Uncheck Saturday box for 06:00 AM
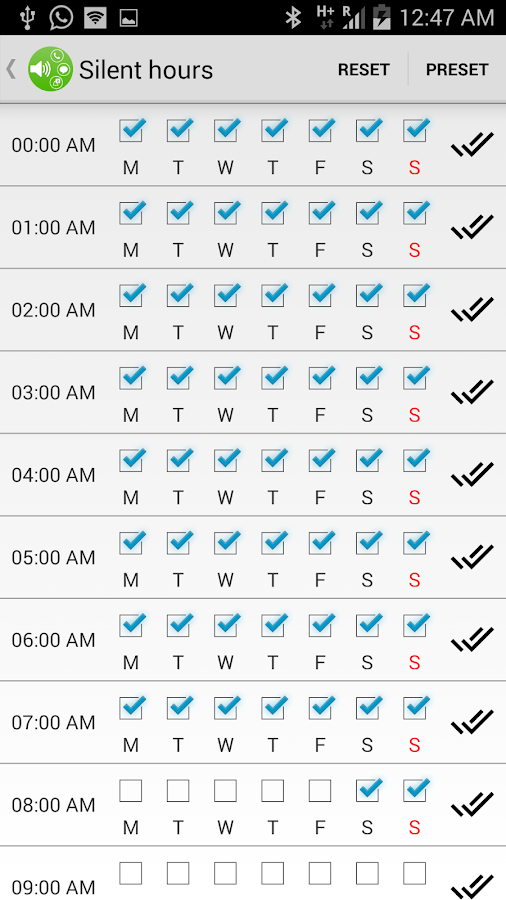 coord(368,626)
